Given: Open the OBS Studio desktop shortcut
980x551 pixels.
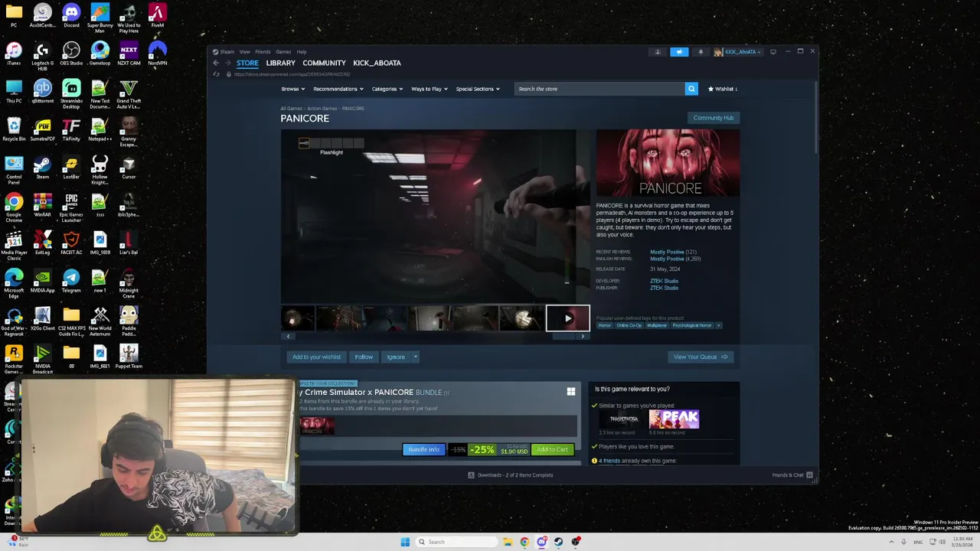Looking at the screenshot, I should click(x=71, y=54).
